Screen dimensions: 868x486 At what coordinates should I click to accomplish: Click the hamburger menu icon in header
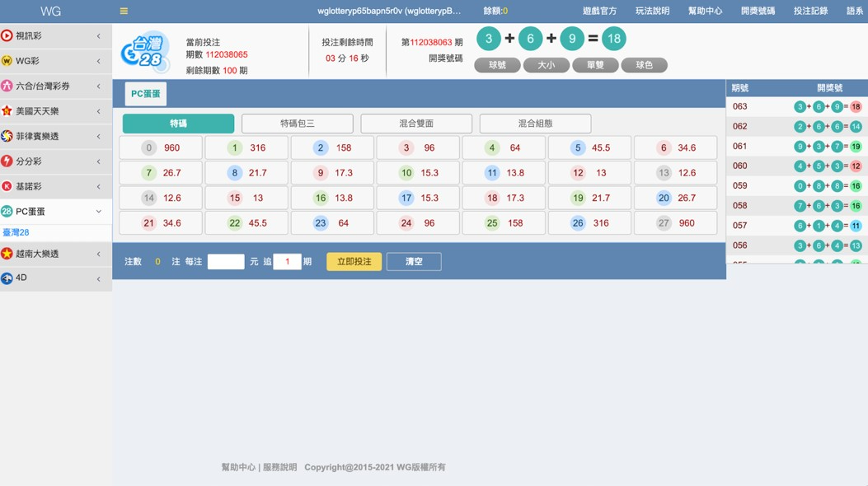pos(124,12)
